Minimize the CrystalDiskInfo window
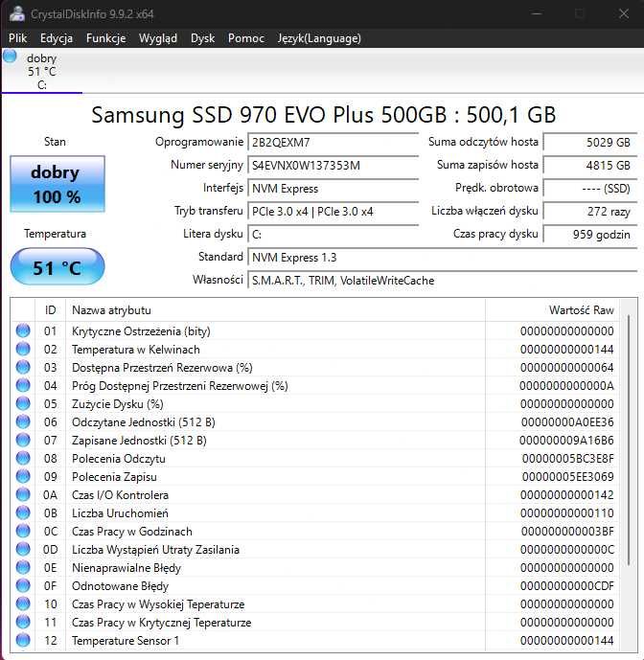Screen dimensions: 644x660 tap(536, 13)
